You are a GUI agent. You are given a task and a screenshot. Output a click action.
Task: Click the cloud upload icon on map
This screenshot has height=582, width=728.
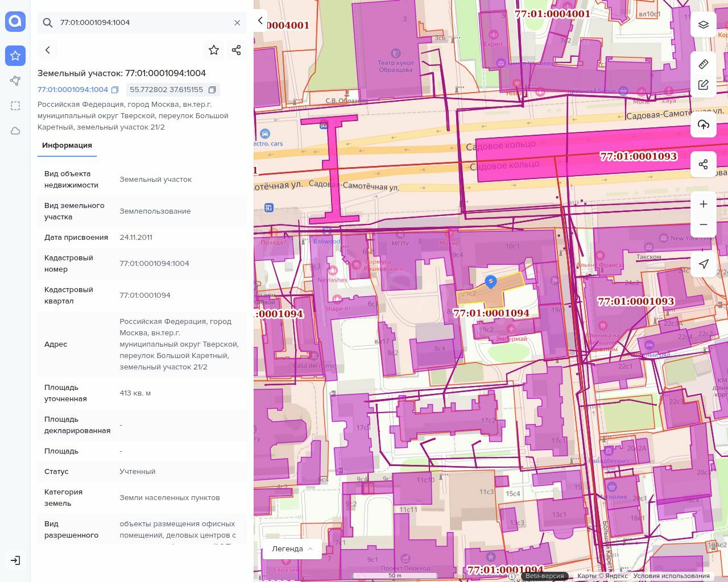(x=704, y=124)
